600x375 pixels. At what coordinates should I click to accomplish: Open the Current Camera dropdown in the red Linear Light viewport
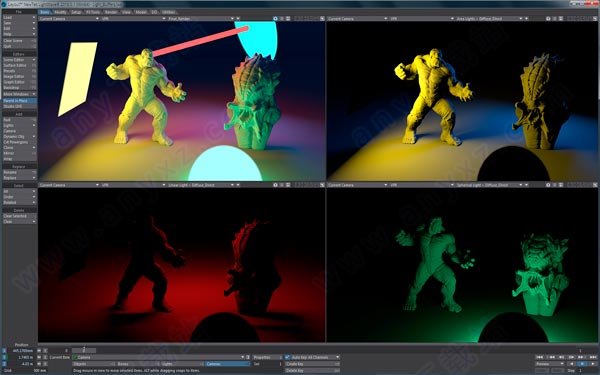click(69, 185)
